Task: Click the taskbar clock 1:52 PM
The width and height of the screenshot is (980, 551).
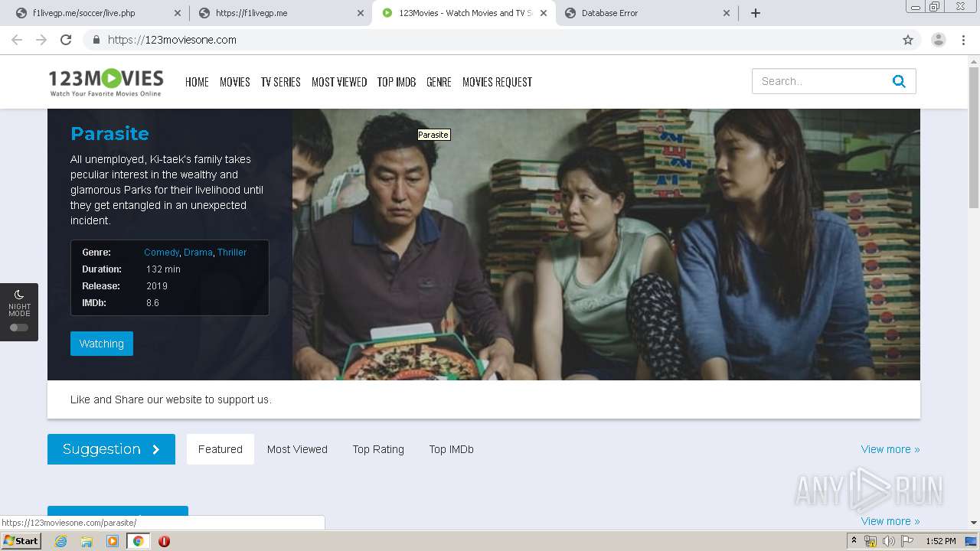Action: (x=941, y=541)
